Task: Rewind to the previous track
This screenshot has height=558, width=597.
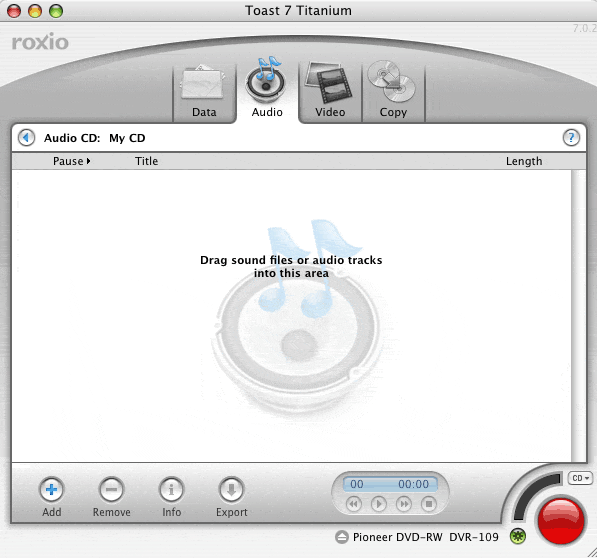Action: click(354, 504)
